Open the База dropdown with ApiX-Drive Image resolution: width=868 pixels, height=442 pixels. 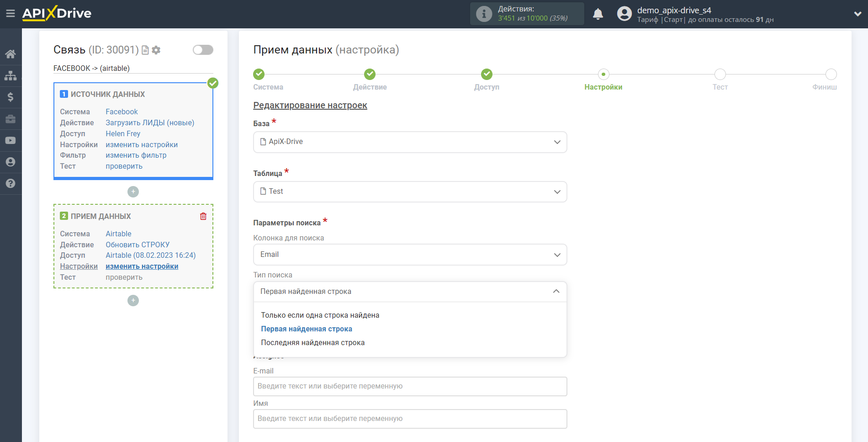click(410, 142)
